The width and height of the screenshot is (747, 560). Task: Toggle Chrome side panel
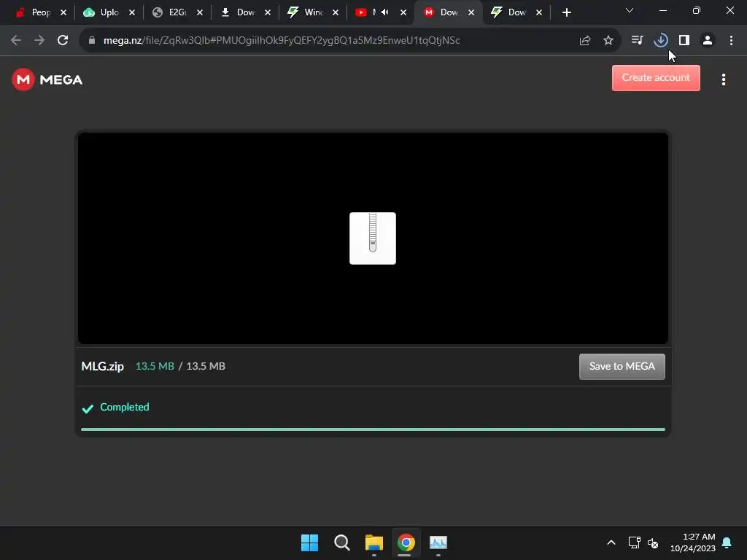coord(684,41)
